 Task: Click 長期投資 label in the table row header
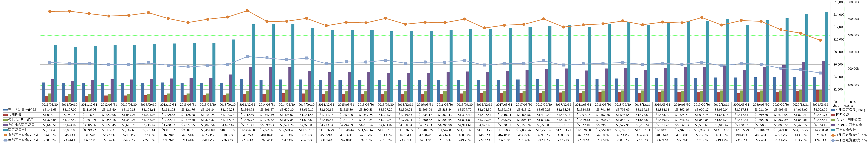[x=15, y=115]
